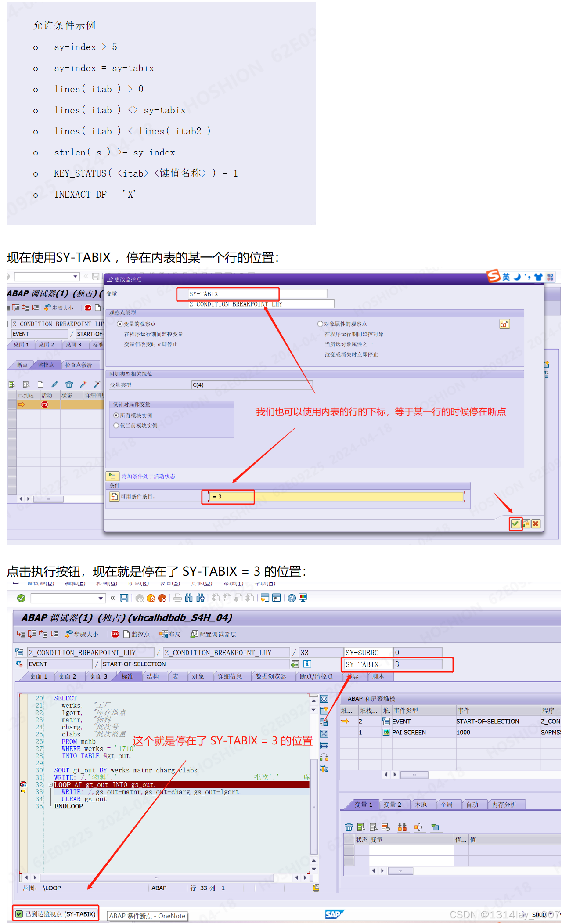Click horizontal scrollbar of the code editor
This screenshot has width=562, height=924.
click(157, 877)
